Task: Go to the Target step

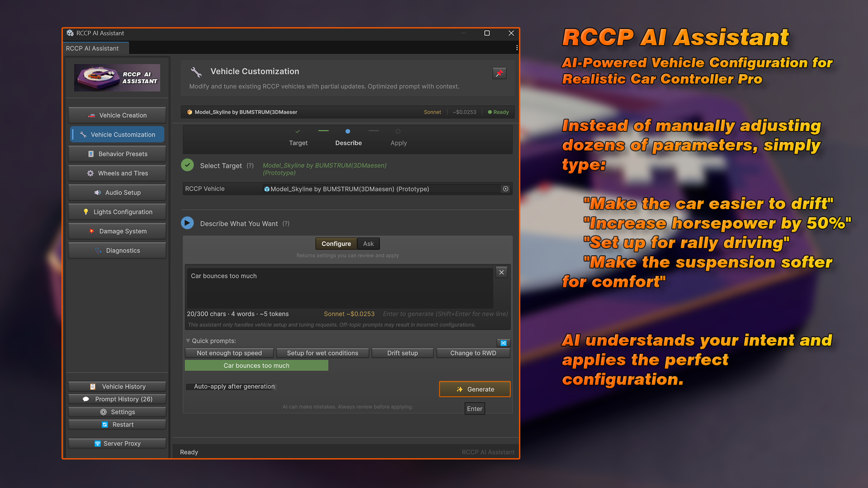Action: point(298,138)
